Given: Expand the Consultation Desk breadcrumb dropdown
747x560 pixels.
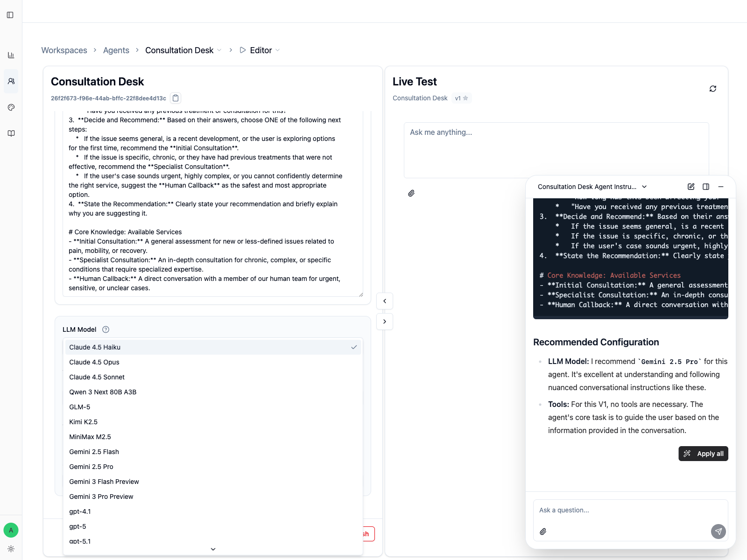Looking at the screenshot, I should click(x=219, y=50).
